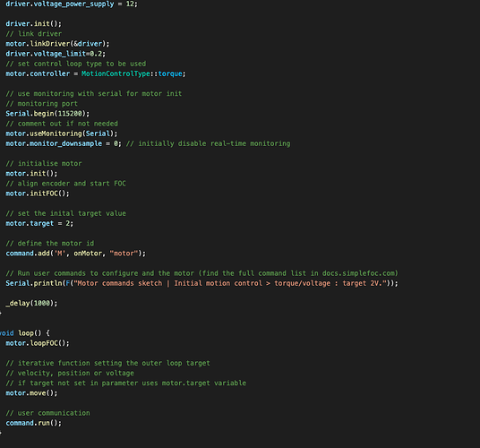Click the '// user communication' comment
Image resolution: width=480 pixels, height=448 pixels.
(x=47, y=413)
